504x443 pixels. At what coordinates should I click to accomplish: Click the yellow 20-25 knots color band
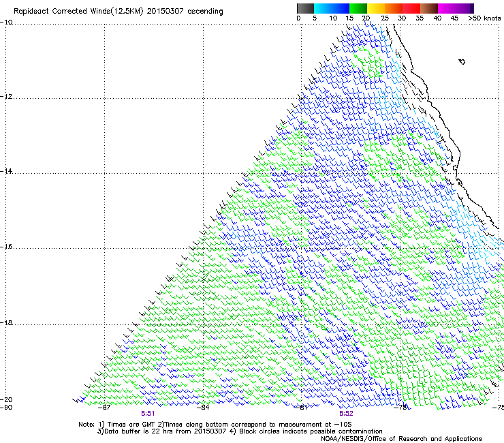click(x=376, y=8)
